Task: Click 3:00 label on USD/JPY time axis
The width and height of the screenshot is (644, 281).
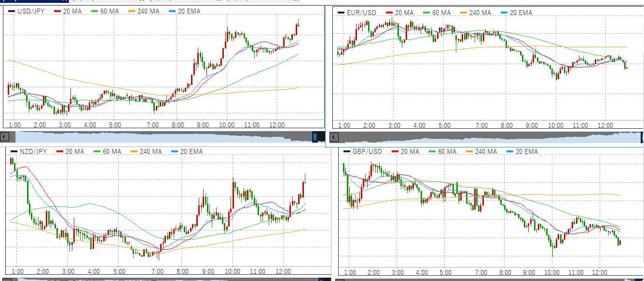Action: [65, 125]
